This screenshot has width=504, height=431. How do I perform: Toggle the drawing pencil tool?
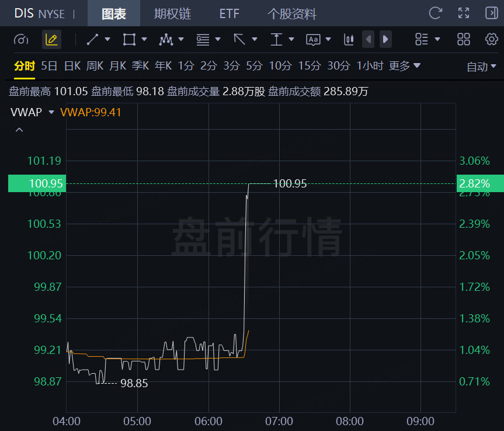click(x=51, y=40)
